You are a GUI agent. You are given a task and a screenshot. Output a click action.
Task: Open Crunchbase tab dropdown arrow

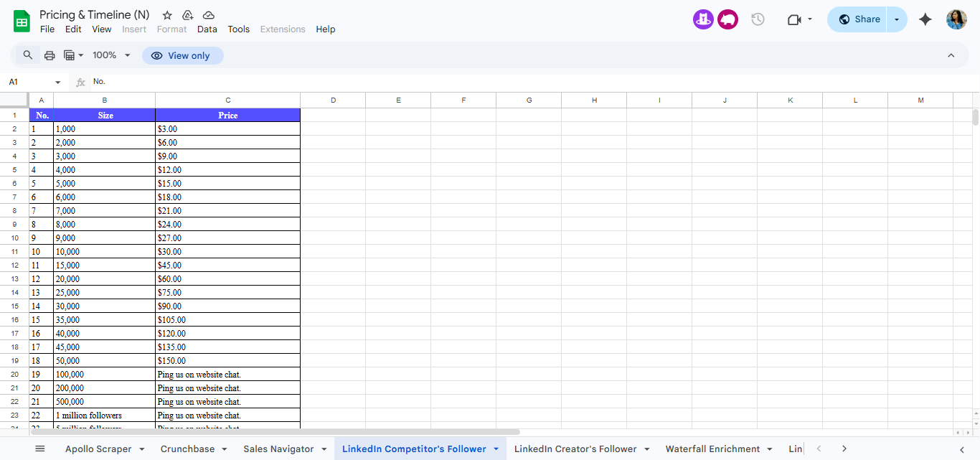(x=224, y=449)
